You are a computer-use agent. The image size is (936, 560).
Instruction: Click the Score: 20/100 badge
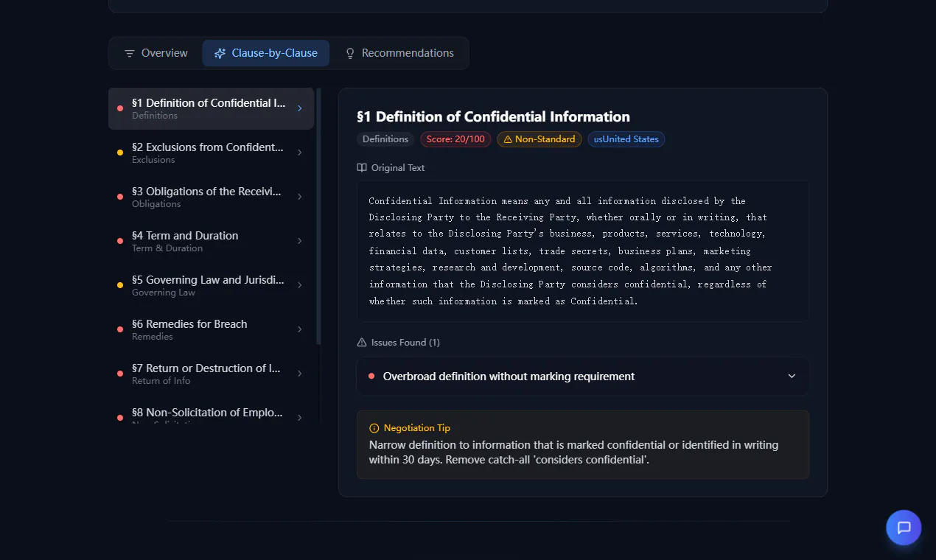[x=455, y=139]
